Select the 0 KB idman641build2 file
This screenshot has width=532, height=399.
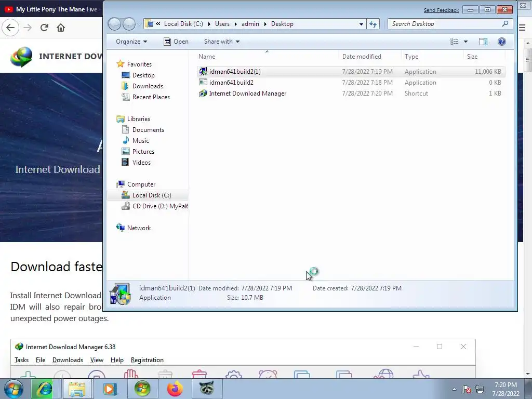coord(231,83)
